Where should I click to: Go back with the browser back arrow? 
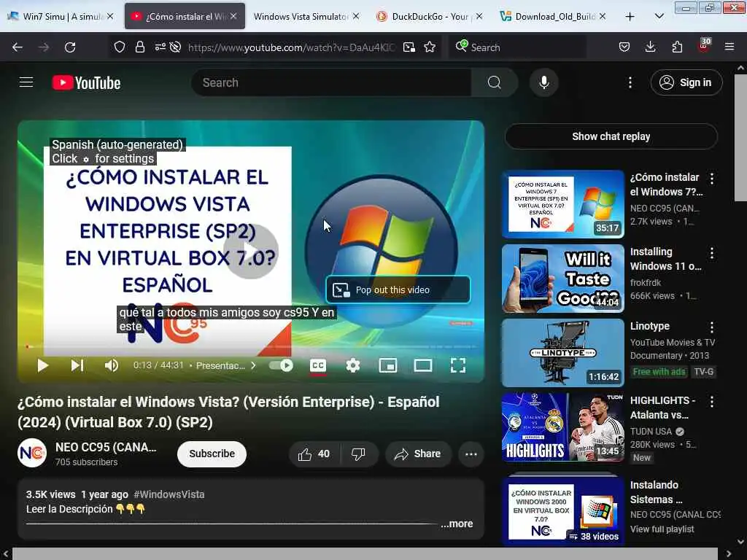[x=18, y=47]
